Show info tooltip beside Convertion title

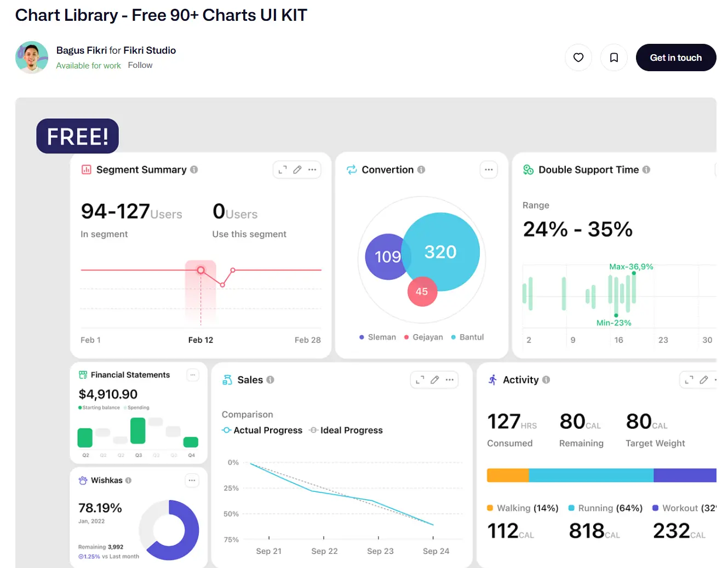click(x=421, y=170)
